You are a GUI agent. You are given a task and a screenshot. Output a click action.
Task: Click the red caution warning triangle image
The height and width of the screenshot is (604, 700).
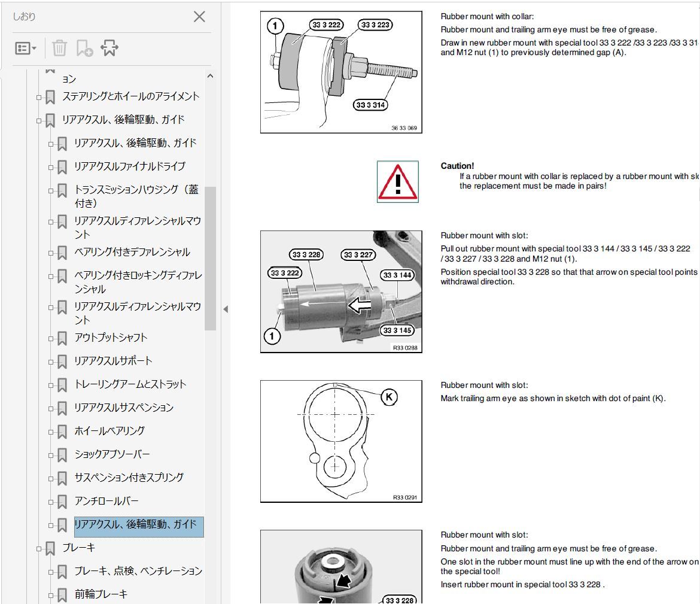tap(398, 182)
